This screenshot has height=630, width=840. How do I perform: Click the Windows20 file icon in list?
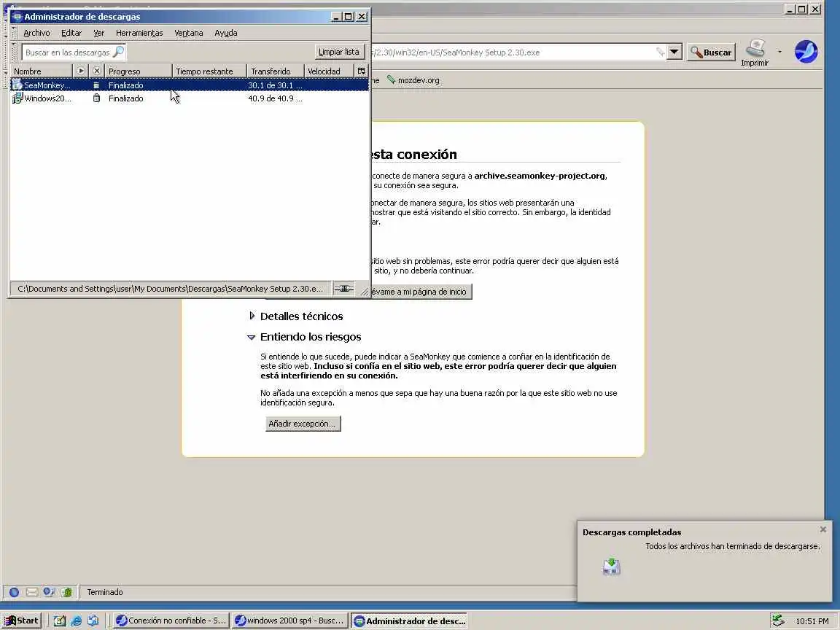tap(17, 98)
